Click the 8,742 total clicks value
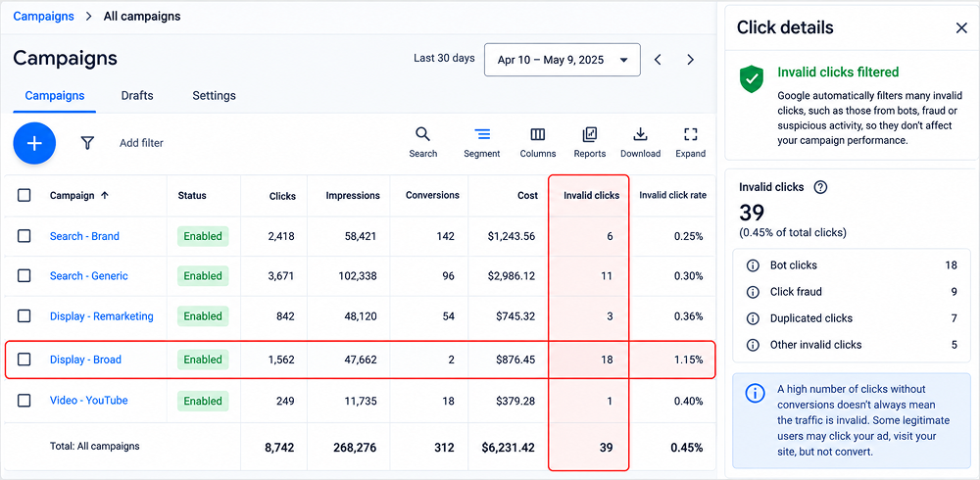The image size is (980, 480). click(x=278, y=448)
